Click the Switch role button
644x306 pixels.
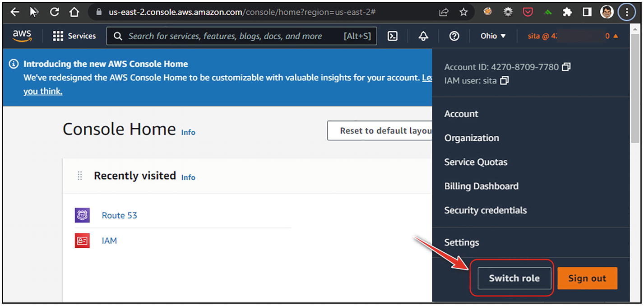point(514,278)
